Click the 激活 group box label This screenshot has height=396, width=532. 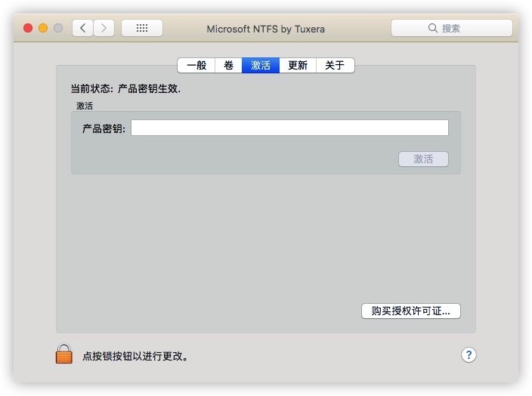pos(85,106)
